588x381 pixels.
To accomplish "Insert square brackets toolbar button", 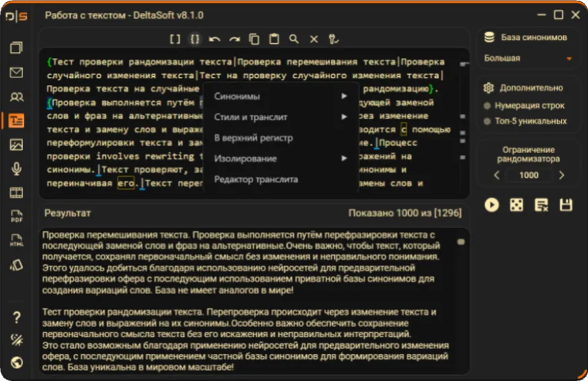I will pos(174,39).
